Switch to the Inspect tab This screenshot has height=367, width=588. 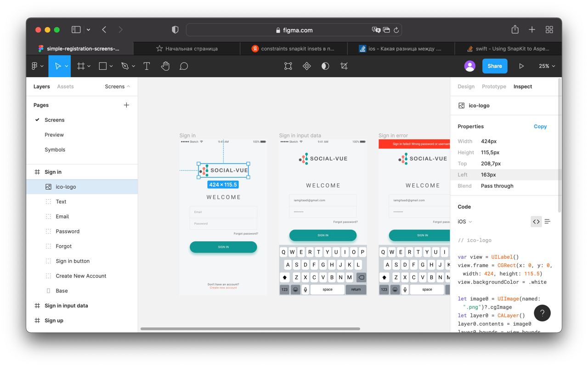tap(523, 86)
